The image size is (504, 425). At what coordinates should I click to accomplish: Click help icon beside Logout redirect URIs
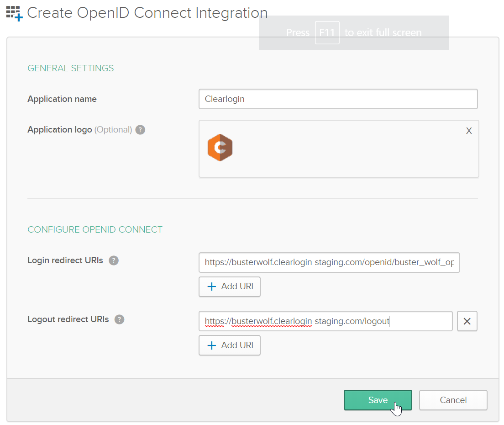pos(119,319)
